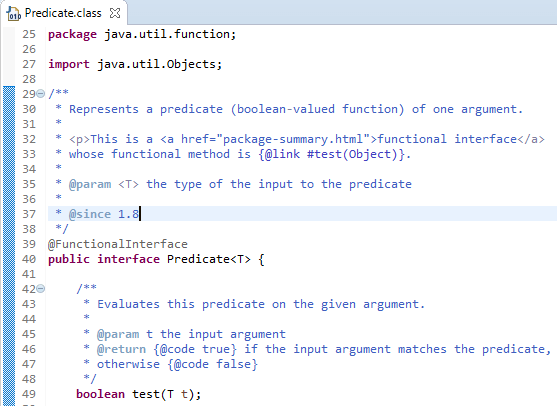Place cursor after @since 1.8

pos(140,214)
